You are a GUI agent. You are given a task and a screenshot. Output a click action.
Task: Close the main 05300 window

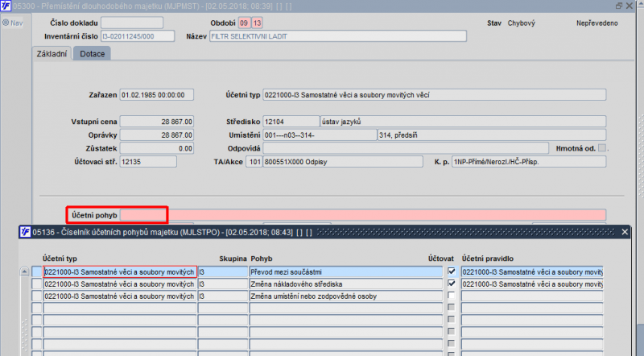[630, 6]
